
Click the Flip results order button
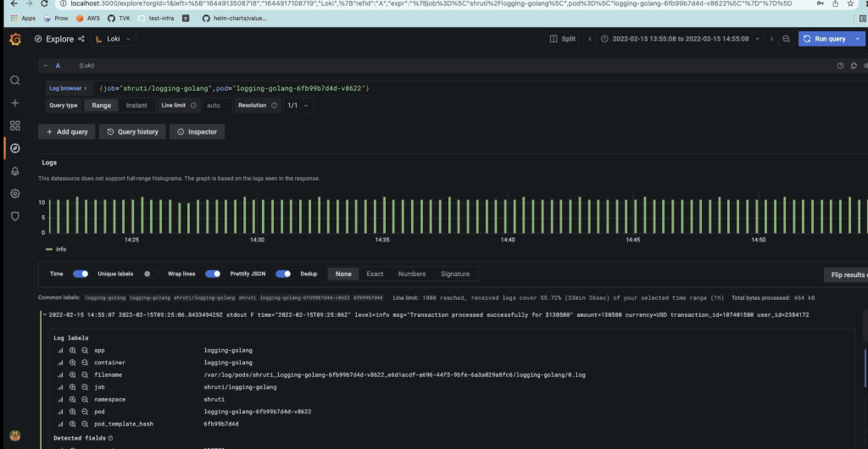846,274
